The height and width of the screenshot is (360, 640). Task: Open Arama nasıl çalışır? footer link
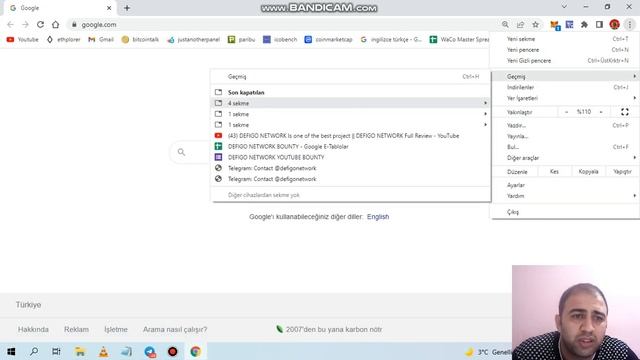tap(175, 329)
